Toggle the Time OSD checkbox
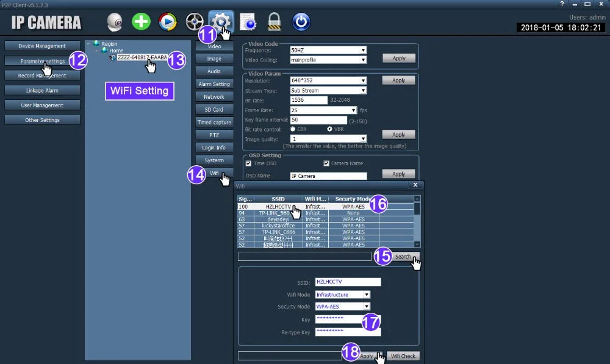610x364 pixels. coord(249,163)
